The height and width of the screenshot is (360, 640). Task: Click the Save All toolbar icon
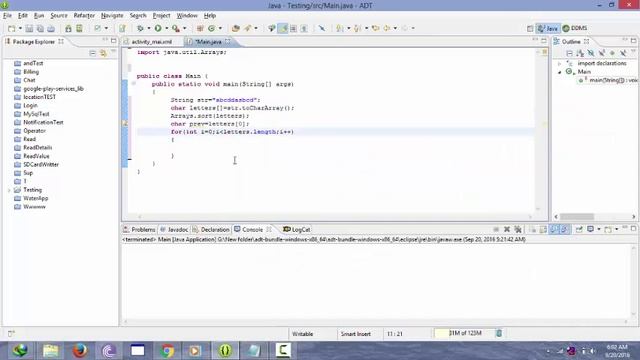pyautogui.click(x=40, y=28)
